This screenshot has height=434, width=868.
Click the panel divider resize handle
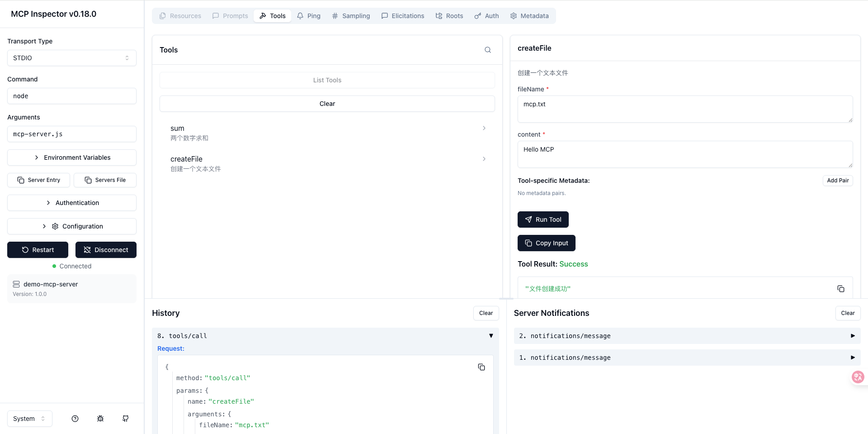(x=506, y=299)
